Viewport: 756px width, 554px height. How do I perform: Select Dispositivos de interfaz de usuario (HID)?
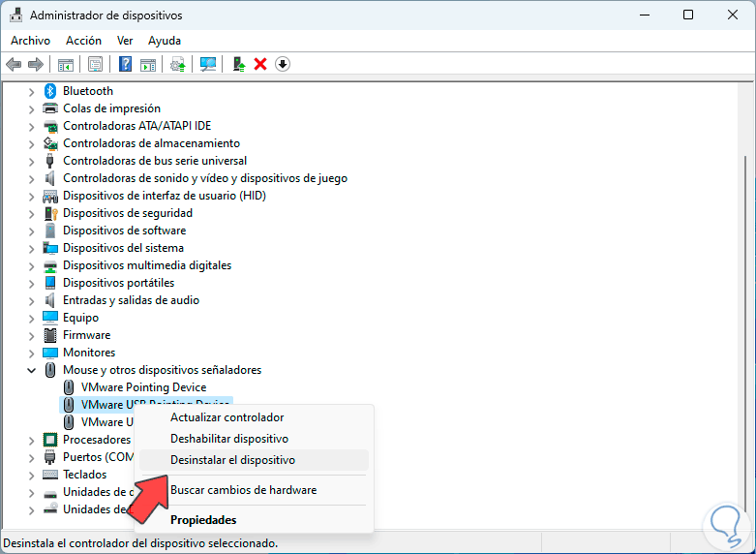tap(165, 196)
